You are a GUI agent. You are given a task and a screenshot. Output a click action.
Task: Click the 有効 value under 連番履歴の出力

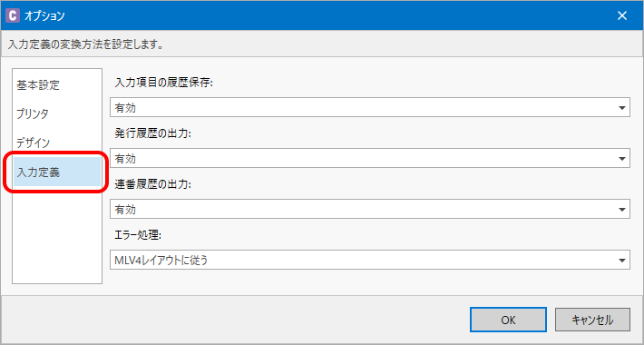tap(126, 210)
